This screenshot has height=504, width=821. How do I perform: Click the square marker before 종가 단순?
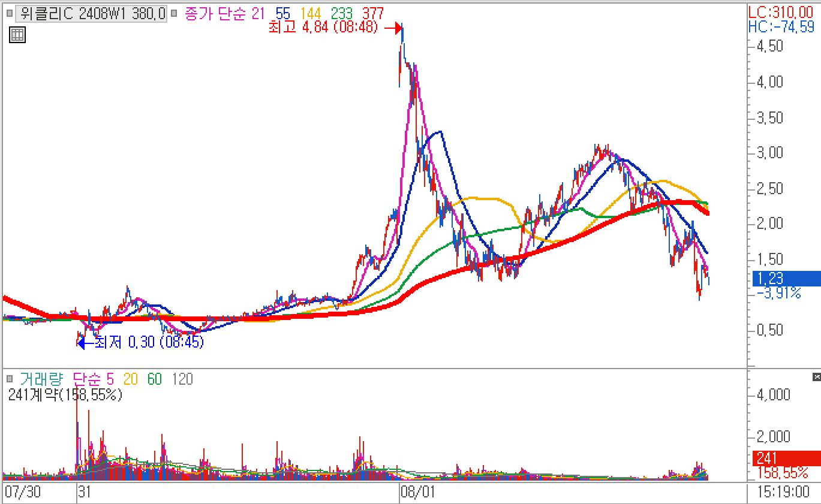coord(175,13)
